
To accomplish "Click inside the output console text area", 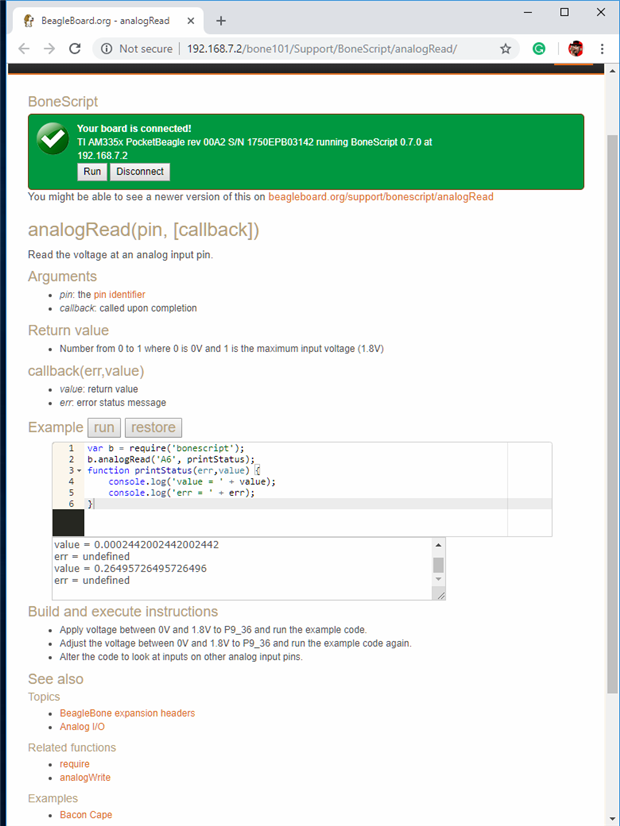I will click(242, 568).
